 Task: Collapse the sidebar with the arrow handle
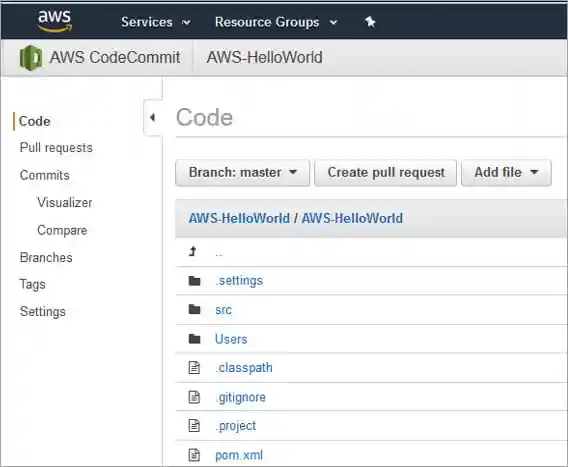pos(153,117)
